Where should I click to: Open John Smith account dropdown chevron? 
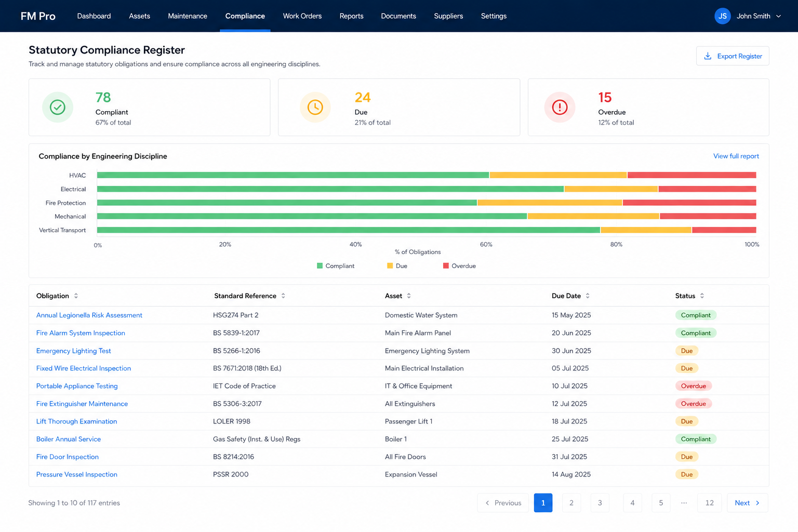coord(778,16)
